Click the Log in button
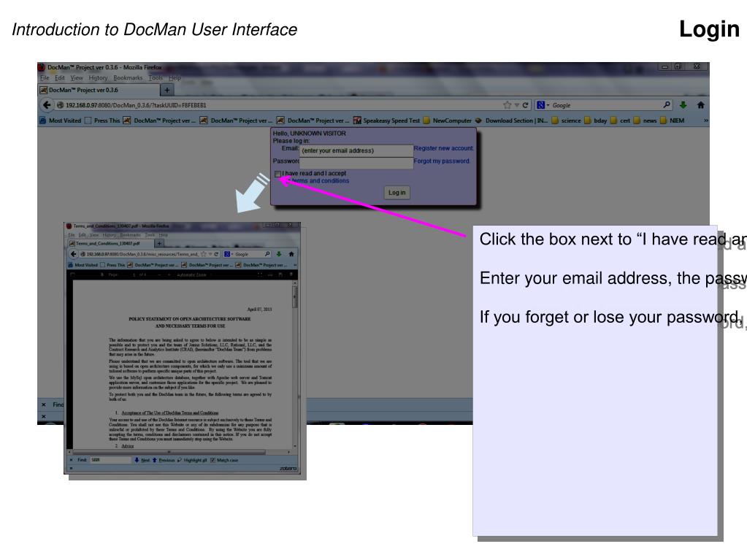This screenshot has width=747, height=560. pyautogui.click(x=397, y=192)
